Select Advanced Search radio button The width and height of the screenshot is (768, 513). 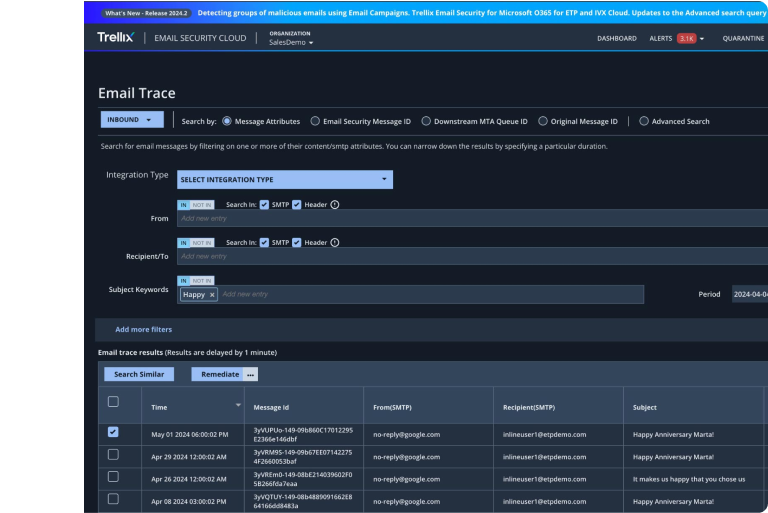point(644,121)
